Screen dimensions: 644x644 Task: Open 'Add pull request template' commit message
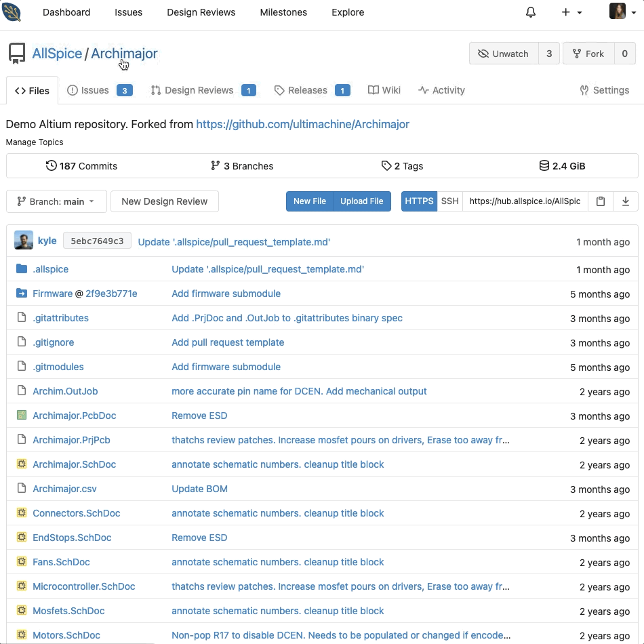228,342
